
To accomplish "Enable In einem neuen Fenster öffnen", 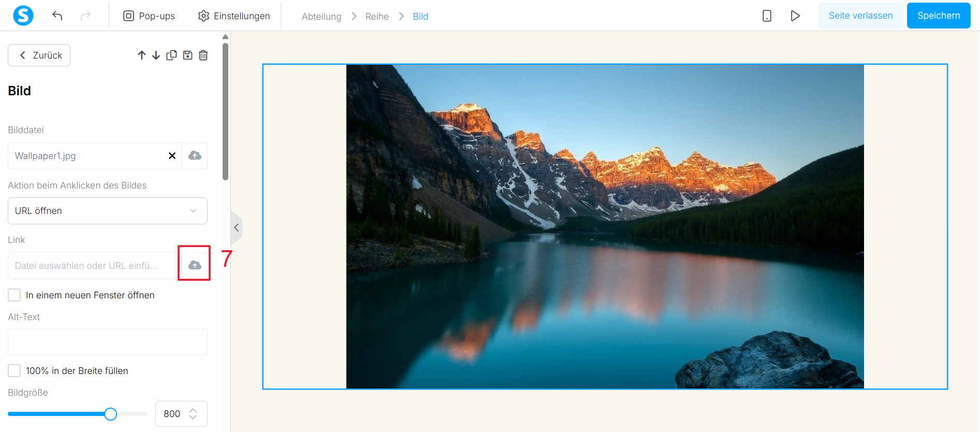I will [x=14, y=295].
